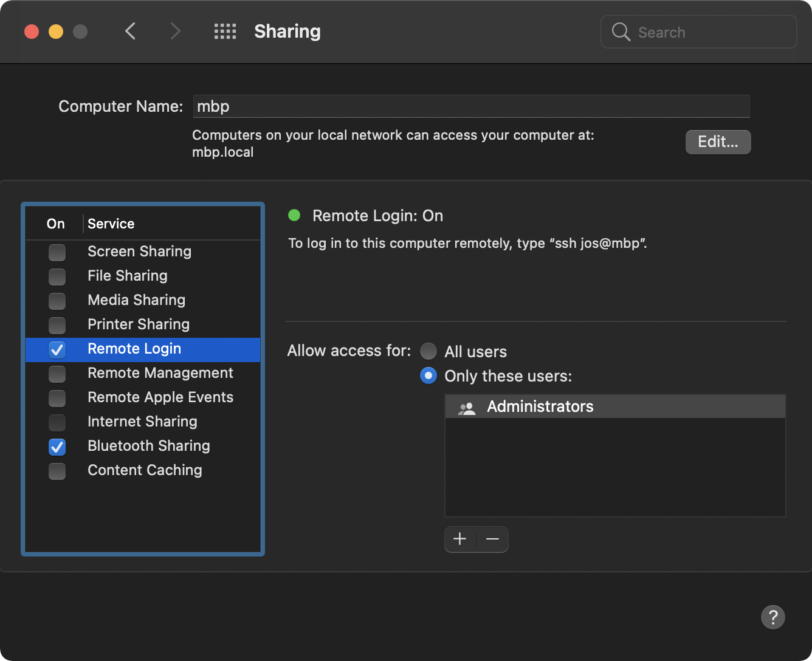Select the Remote Apple Events service row
This screenshot has height=661, width=812.
click(x=143, y=397)
